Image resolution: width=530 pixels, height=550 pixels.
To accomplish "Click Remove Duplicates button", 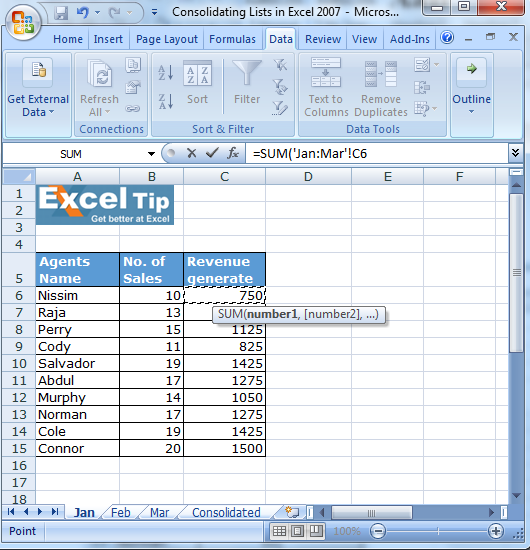I will (x=381, y=87).
